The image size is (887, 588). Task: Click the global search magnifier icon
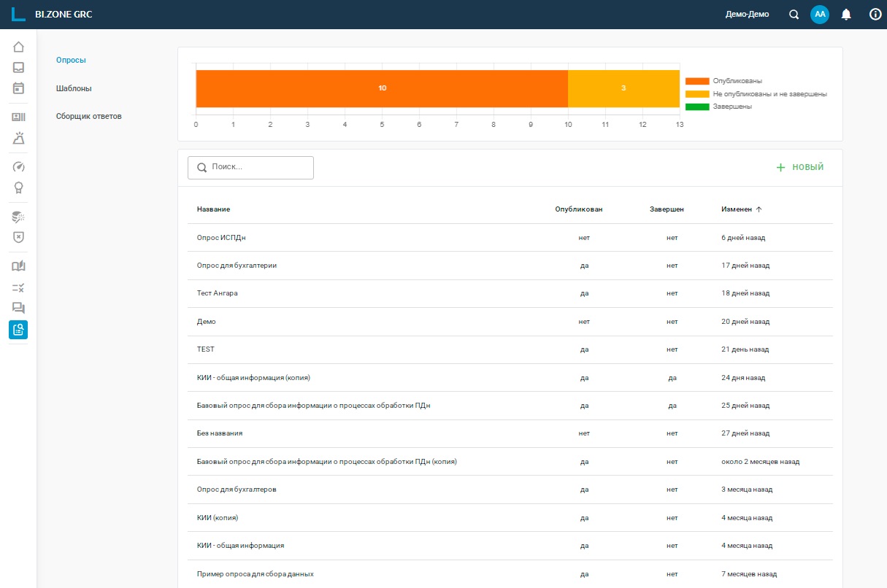[794, 15]
